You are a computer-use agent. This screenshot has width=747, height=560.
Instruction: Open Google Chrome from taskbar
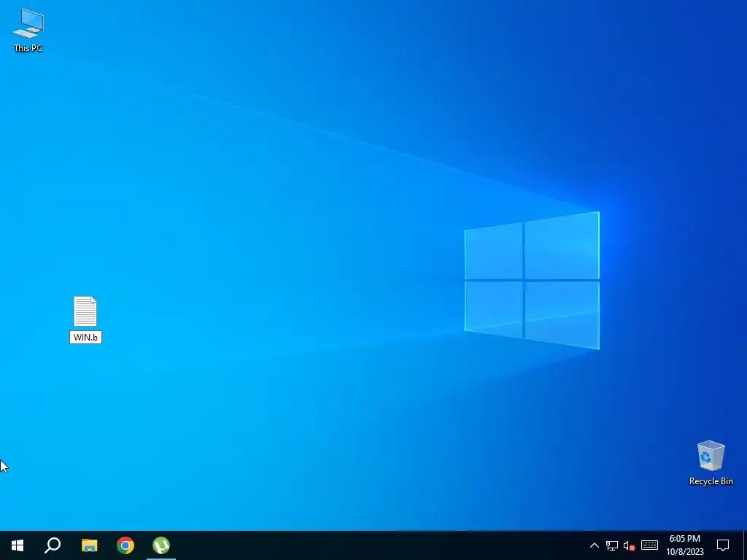[x=125, y=545]
